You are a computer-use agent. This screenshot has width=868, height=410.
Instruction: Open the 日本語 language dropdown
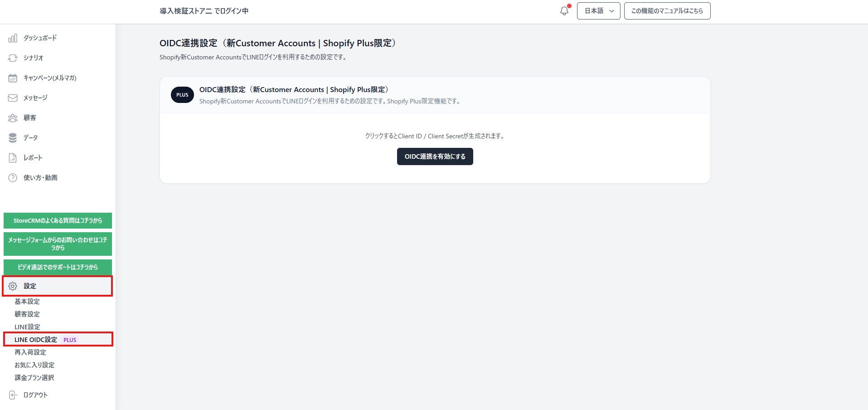coord(598,11)
